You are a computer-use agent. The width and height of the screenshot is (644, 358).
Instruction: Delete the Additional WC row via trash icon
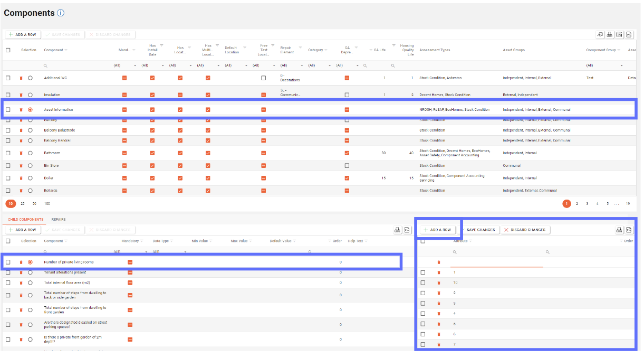click(x=21, y=78)
